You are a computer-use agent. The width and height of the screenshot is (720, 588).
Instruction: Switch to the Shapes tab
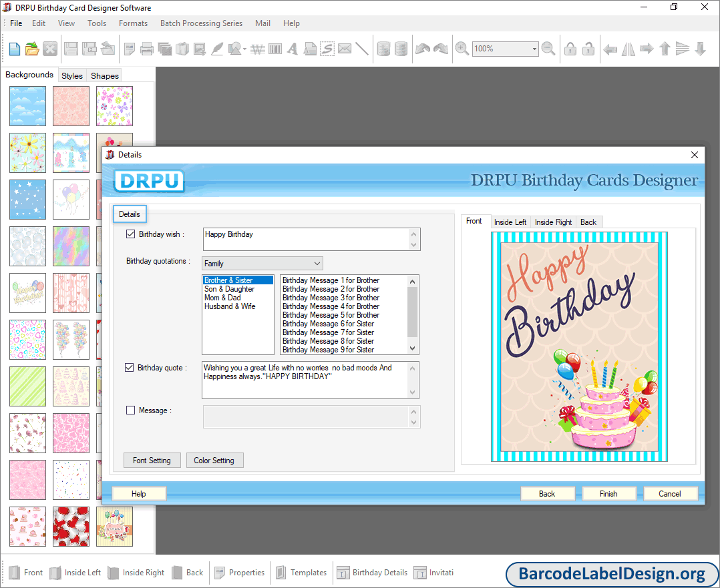coord(105,75)
